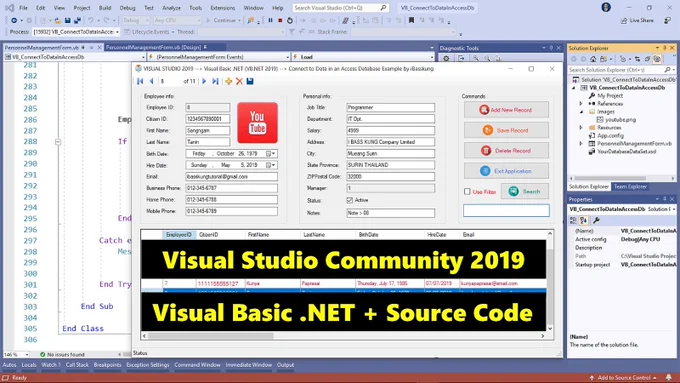
Task: Save current file in Visual Studio toolbar
Action: pyautogui.click(x=68, y=20)
